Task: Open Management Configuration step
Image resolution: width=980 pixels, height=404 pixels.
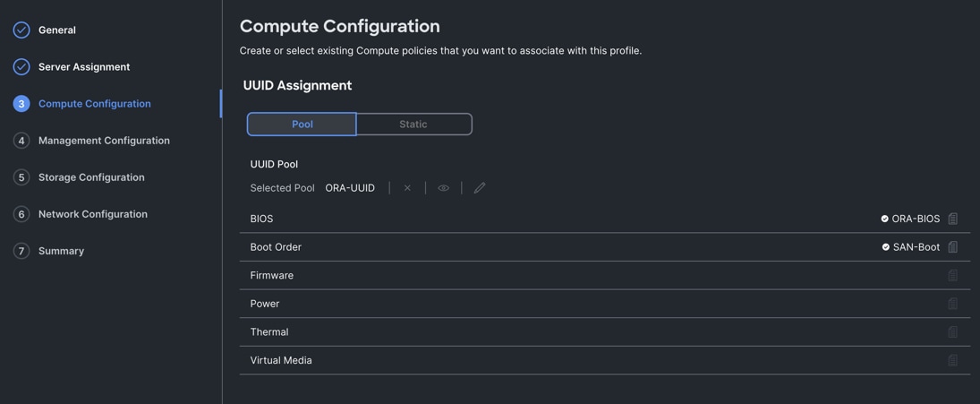Action: [104, 141]
